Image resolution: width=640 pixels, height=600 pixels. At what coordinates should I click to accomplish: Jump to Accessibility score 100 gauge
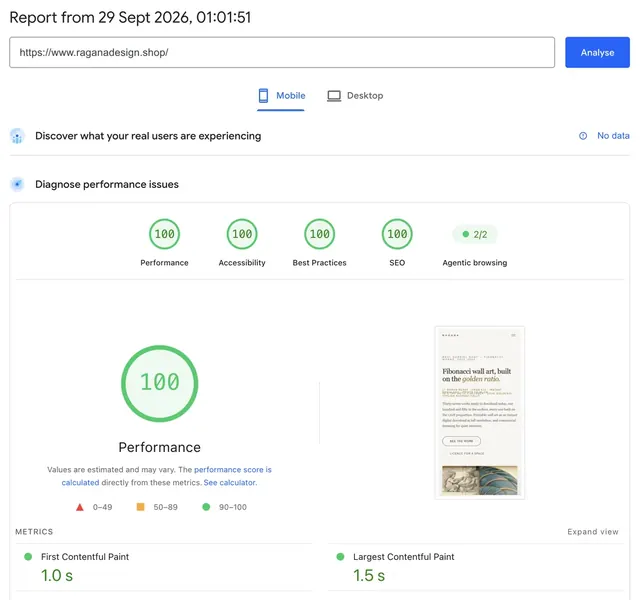coord(242,234)
